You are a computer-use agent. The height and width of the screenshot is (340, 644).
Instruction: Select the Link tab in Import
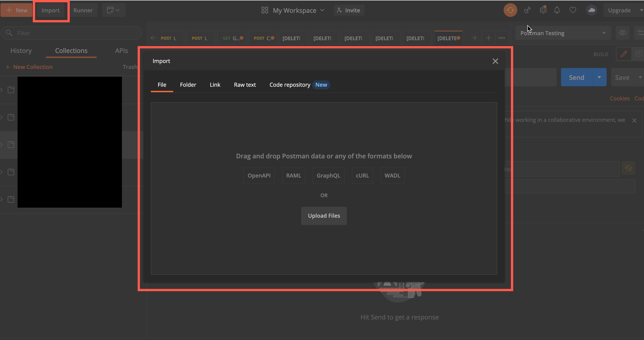point(215,85)
